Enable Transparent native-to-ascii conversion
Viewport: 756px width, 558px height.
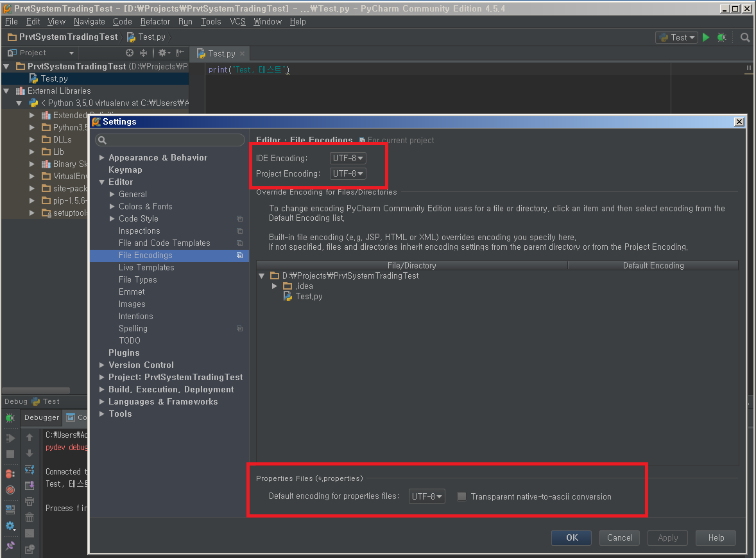tap(461, 496)
